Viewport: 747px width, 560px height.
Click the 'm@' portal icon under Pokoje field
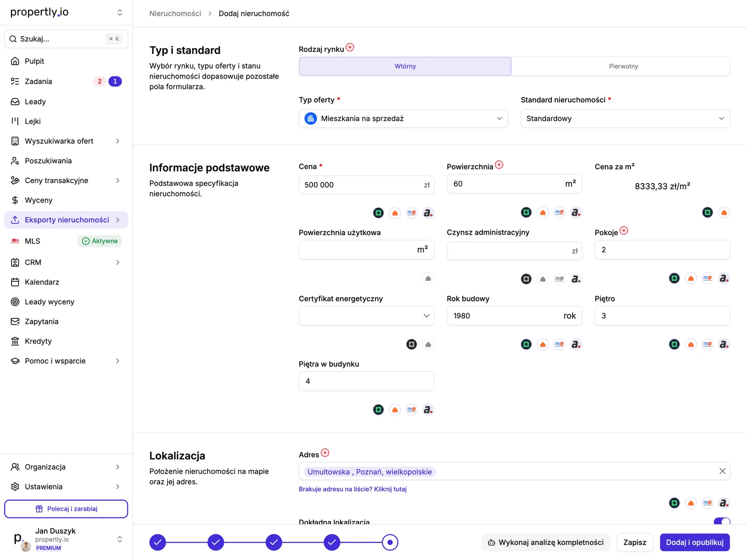(x=707, y=278)
